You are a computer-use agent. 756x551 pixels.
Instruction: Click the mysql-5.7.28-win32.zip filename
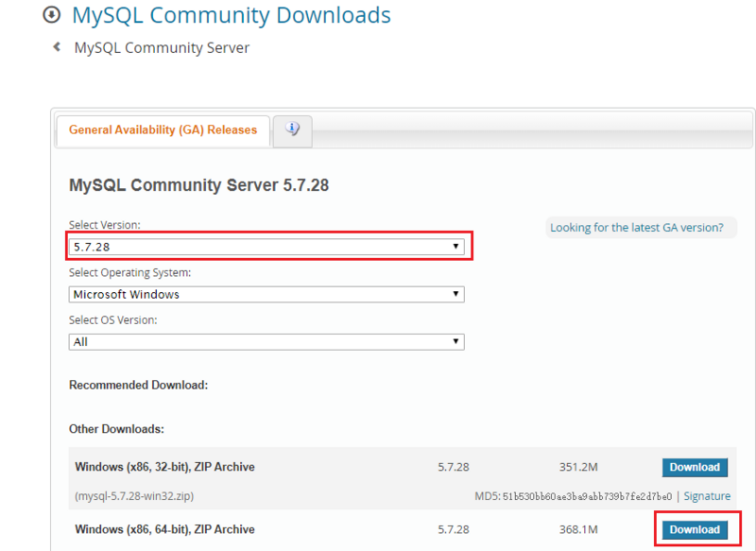[135, 496]
